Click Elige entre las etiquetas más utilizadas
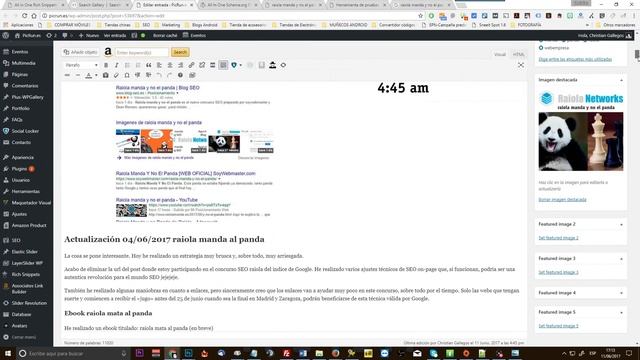 [575, 60]
